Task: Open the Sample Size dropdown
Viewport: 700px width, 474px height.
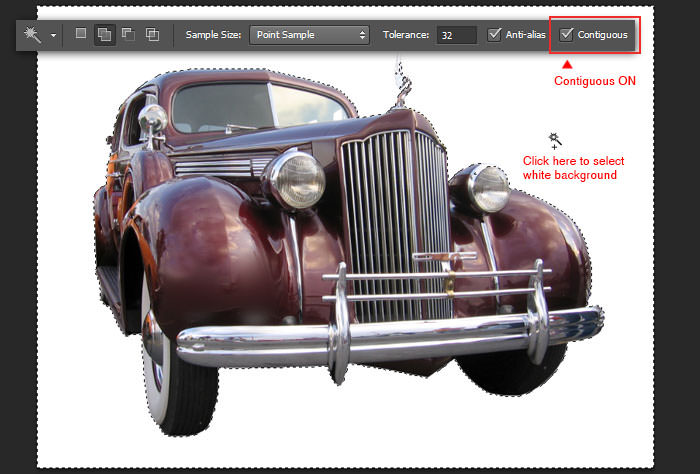Action: [x=309, y=35]
